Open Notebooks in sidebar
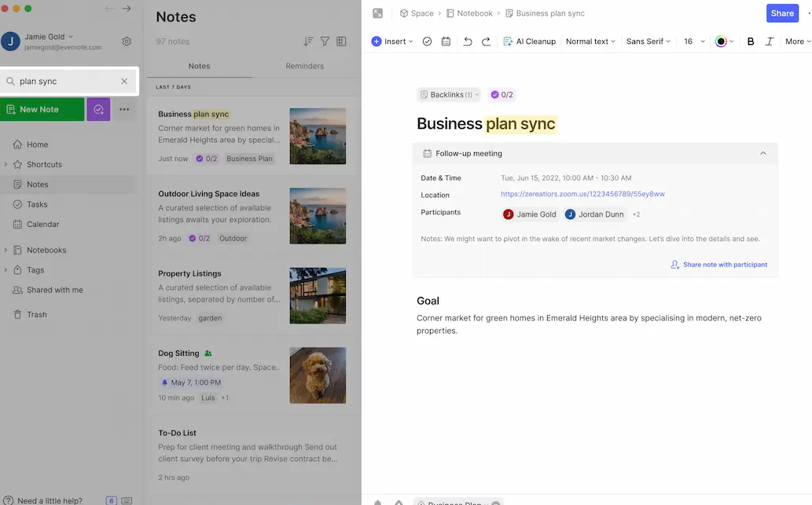Image resolution: width=812 pixels, height=505 pixels. (46, 250)
